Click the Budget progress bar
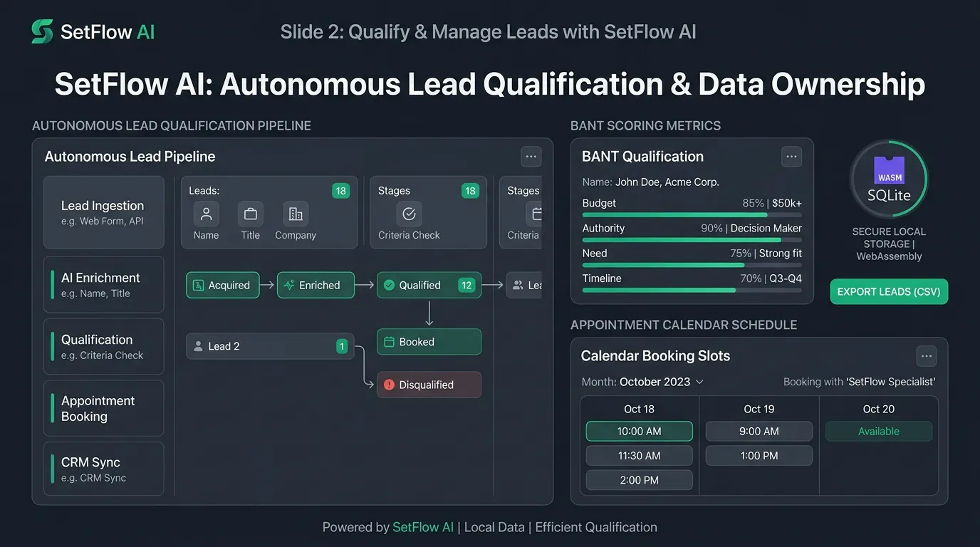This screenshot has height=547, width=980. click(x=692, y=214)
